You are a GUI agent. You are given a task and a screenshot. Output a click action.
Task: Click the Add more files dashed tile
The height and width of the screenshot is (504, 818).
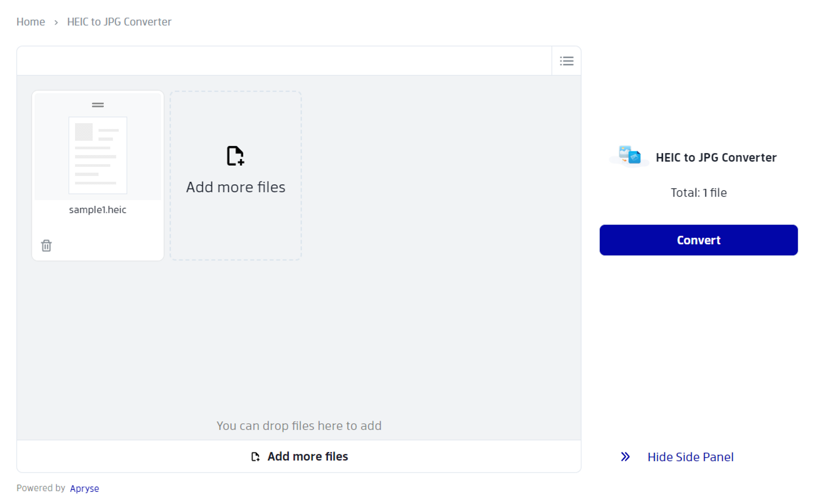point(236,176)
